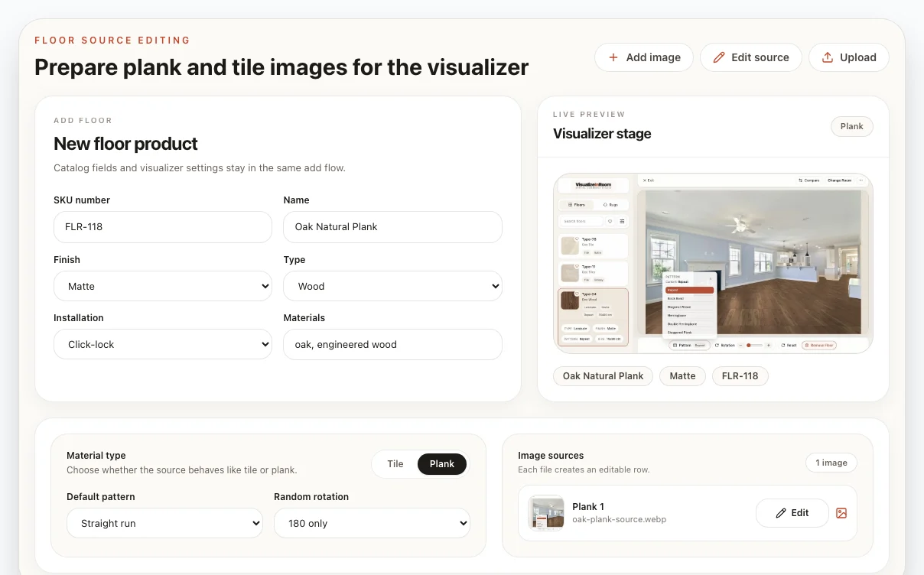Switch material type to Tile
924x575 pixels.
pyautogui.click(x=395, y=464)
